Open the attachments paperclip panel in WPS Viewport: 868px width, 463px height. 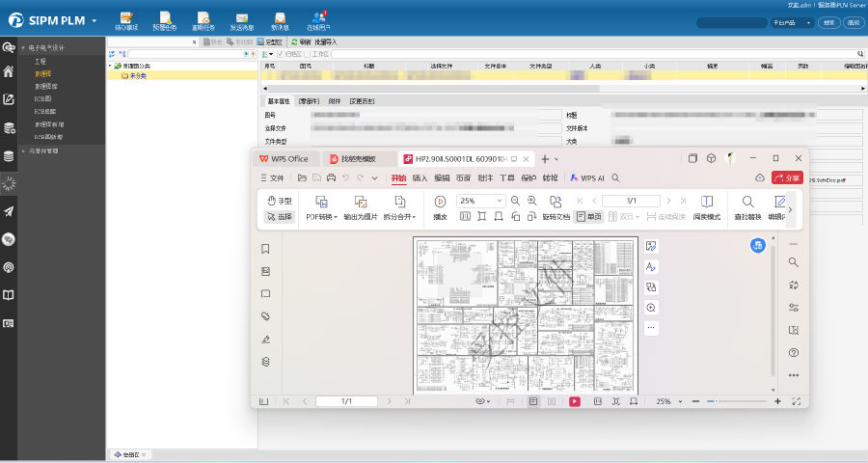coord(265,316)
